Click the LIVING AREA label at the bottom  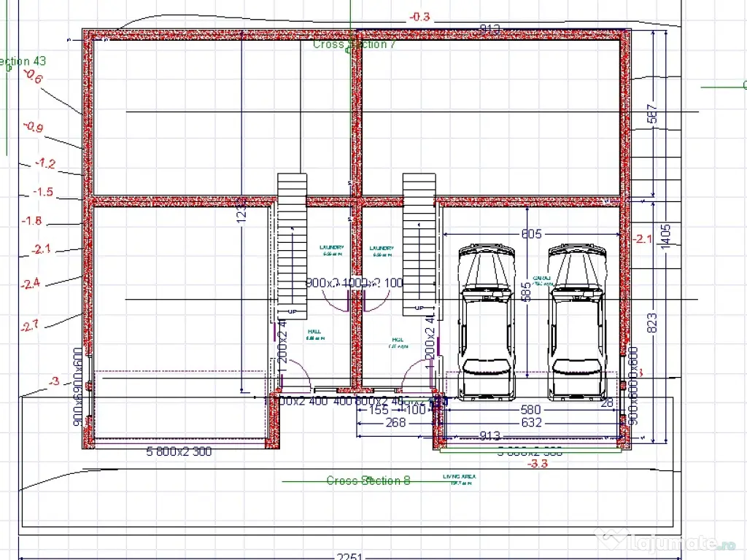458,475
